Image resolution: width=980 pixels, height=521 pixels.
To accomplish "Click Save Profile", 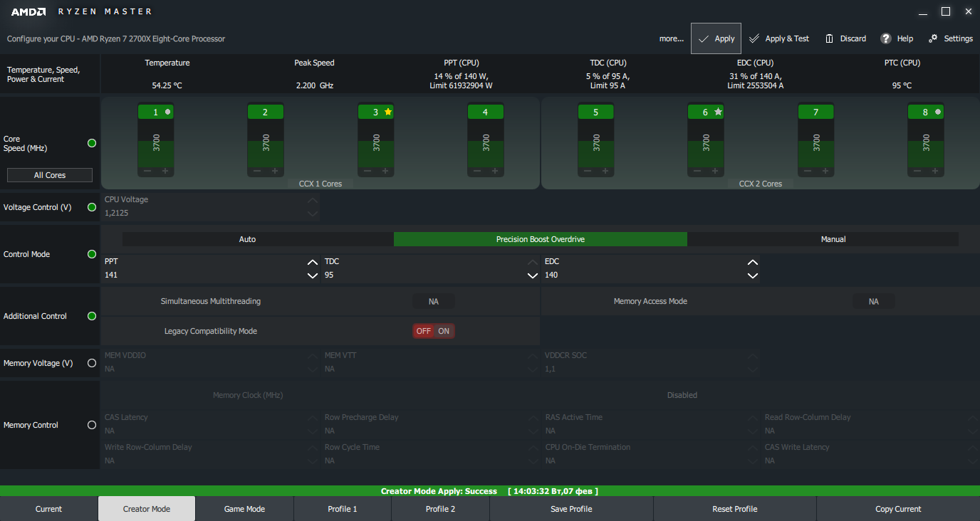I will (571, 509).
